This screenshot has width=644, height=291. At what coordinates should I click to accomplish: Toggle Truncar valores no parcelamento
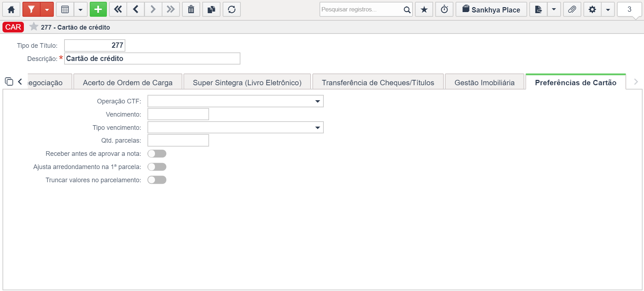(x=157, y=180)
